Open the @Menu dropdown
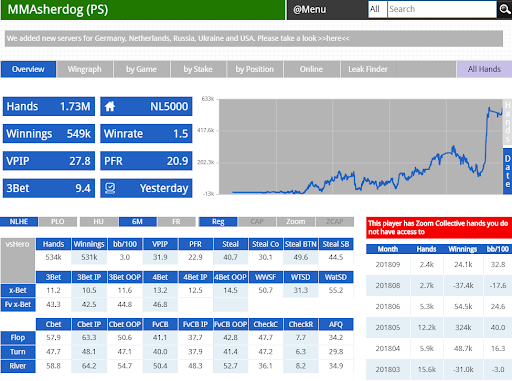512x381 pixels. [310, 9]
